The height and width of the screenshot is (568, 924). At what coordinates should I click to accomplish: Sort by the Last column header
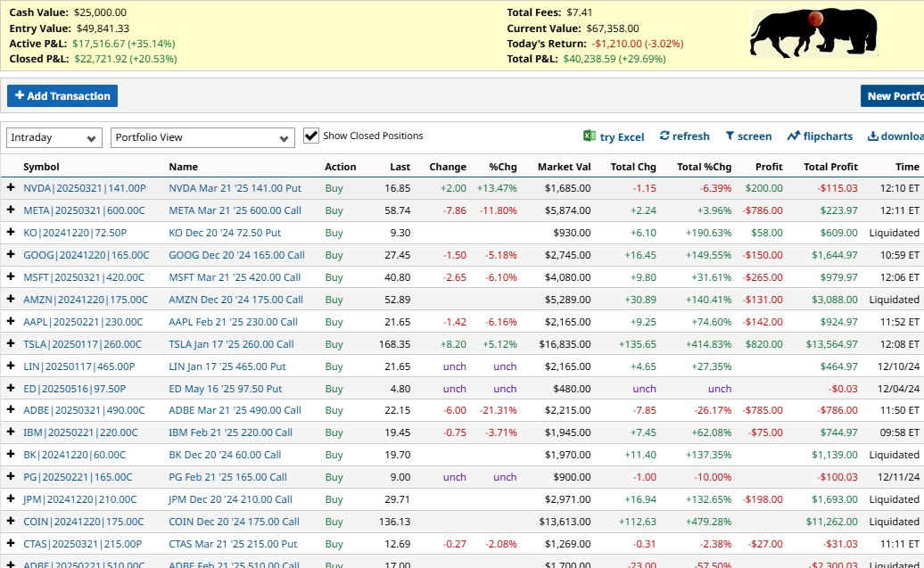pyautogui.click(x=400, y=167)
